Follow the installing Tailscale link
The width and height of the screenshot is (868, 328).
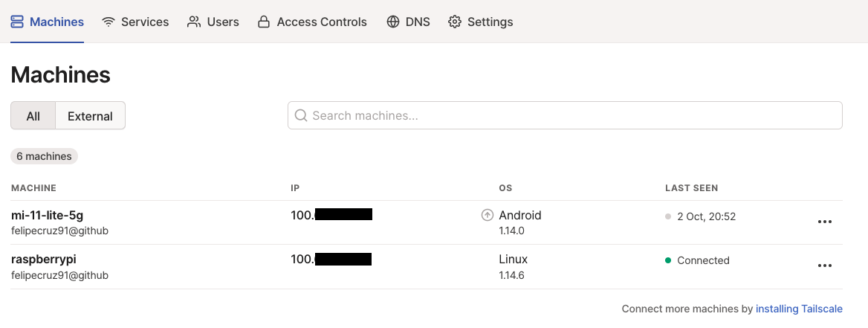pyautogui.click(x=799, y=309)
